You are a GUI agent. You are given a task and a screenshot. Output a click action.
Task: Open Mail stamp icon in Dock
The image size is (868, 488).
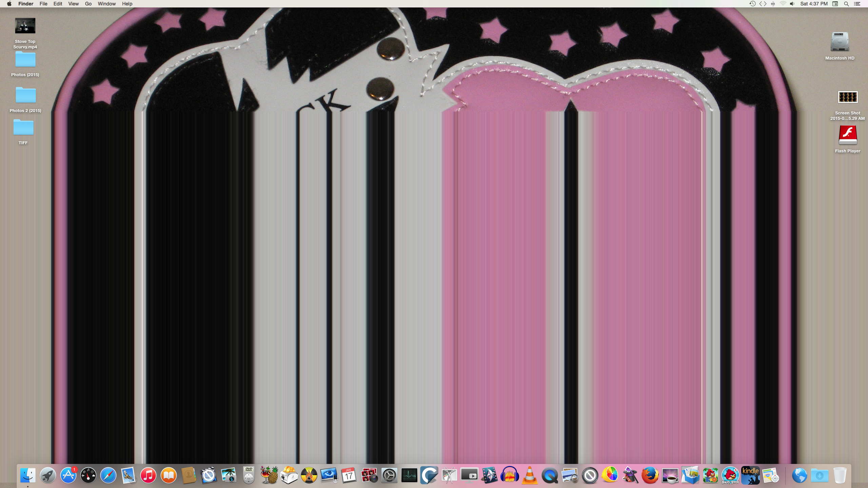point(129,475)
